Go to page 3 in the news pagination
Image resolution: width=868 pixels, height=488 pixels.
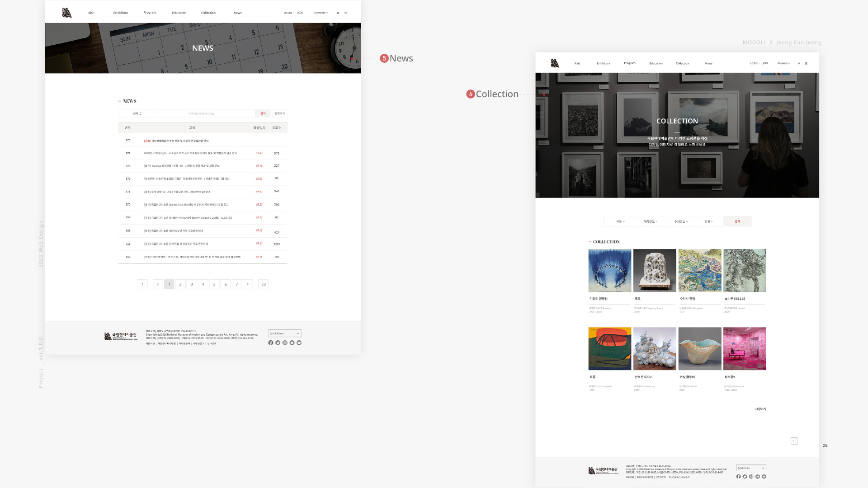[x=192, y=284]
